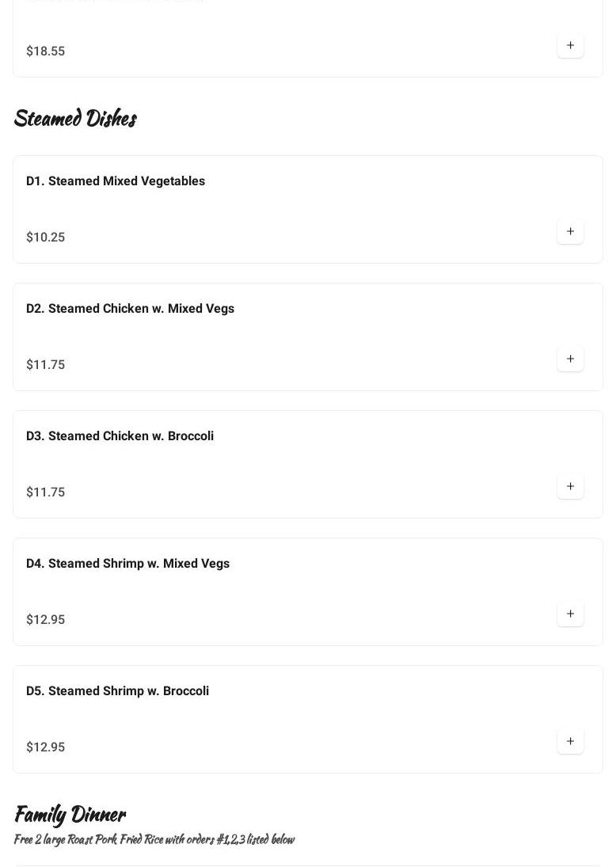
Task: Click the $12.95 price under D5 Shrimp Broccoli
Action: point(45,747)
